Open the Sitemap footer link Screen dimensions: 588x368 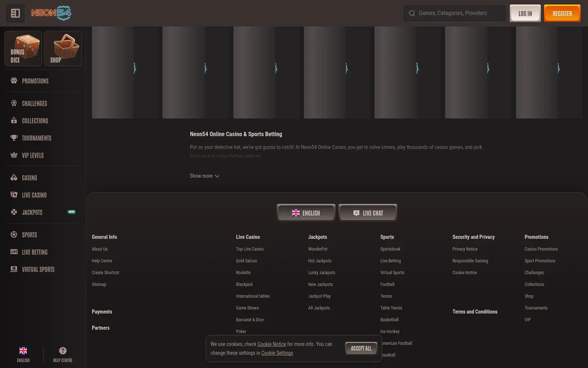pyautogui.click(x=99, y=285)
